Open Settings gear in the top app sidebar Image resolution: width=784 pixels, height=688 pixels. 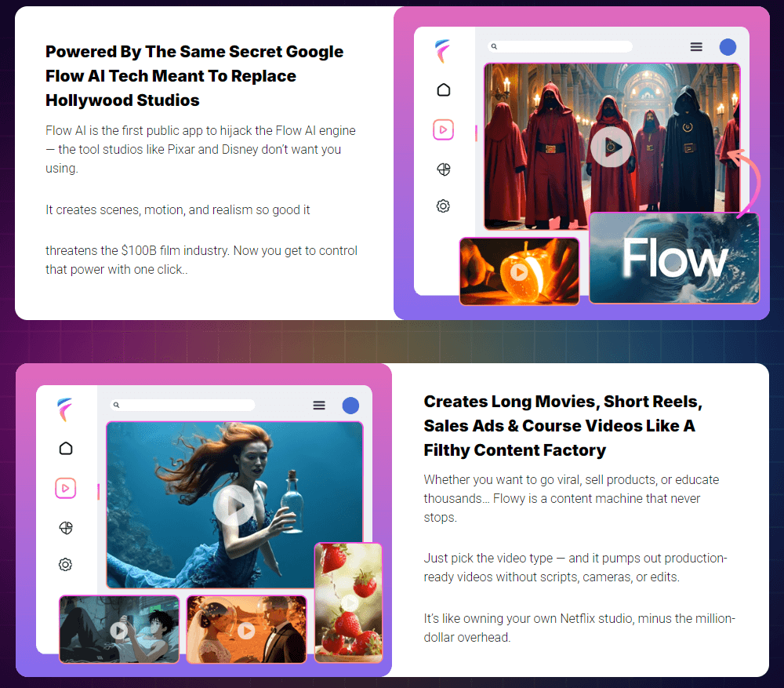(444, 206)
